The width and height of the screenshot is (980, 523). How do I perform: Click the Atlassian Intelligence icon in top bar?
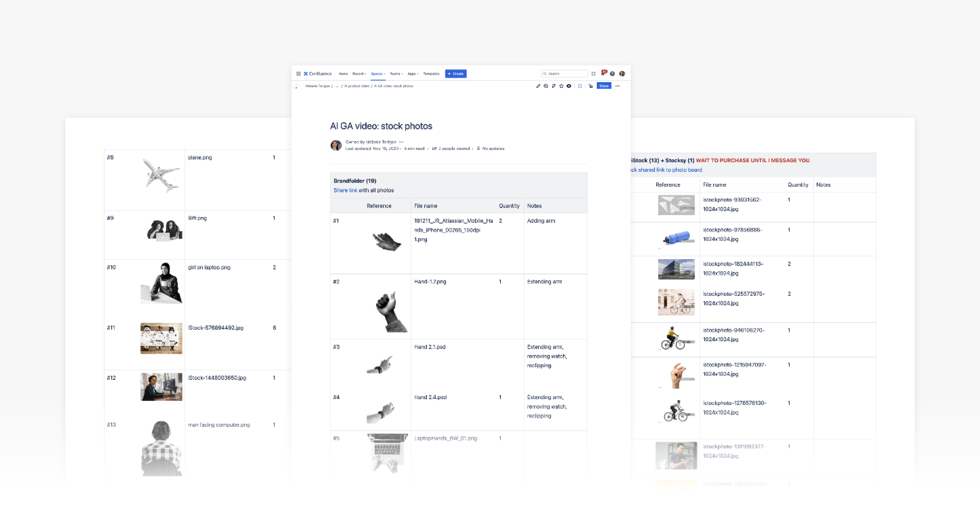(x=593, y=74)
